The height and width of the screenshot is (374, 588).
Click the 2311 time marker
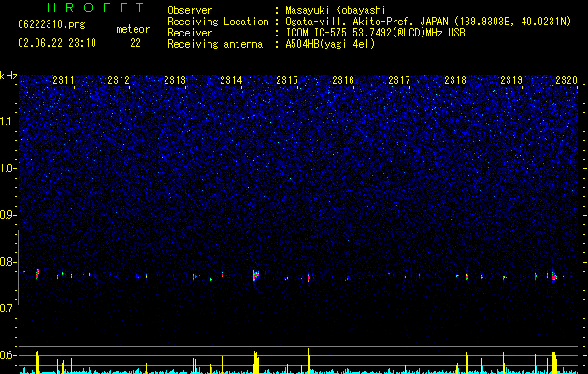point(64,80)
